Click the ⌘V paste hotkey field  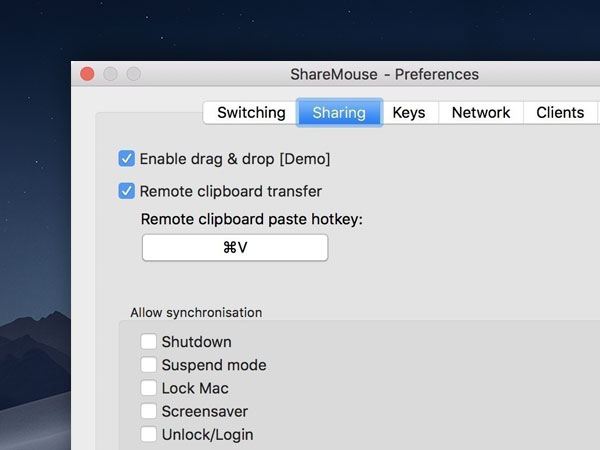point(235,248)
